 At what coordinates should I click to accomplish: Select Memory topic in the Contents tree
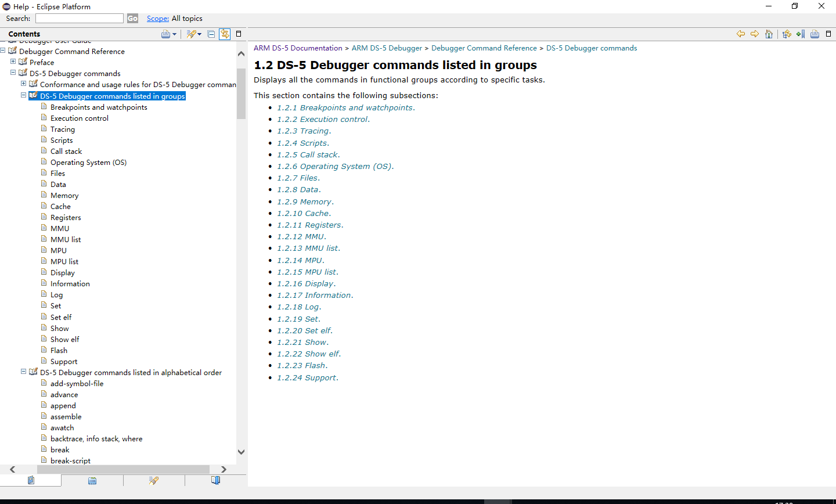(64, 196)
